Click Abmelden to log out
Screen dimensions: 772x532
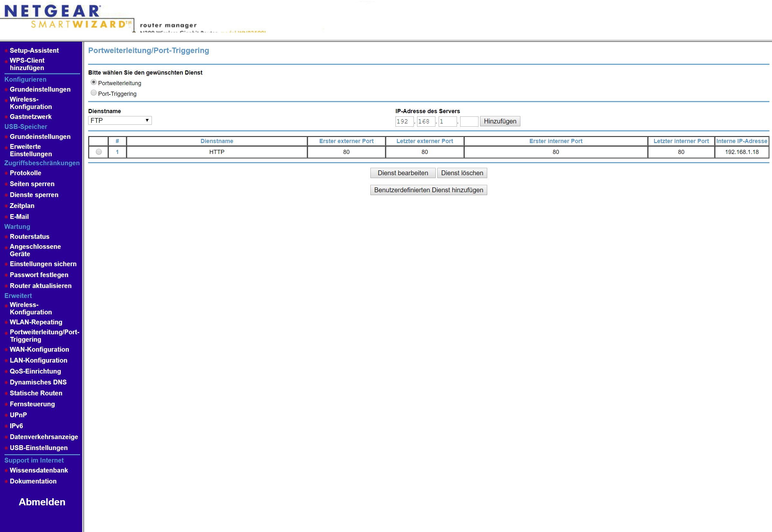click(42, 502)
